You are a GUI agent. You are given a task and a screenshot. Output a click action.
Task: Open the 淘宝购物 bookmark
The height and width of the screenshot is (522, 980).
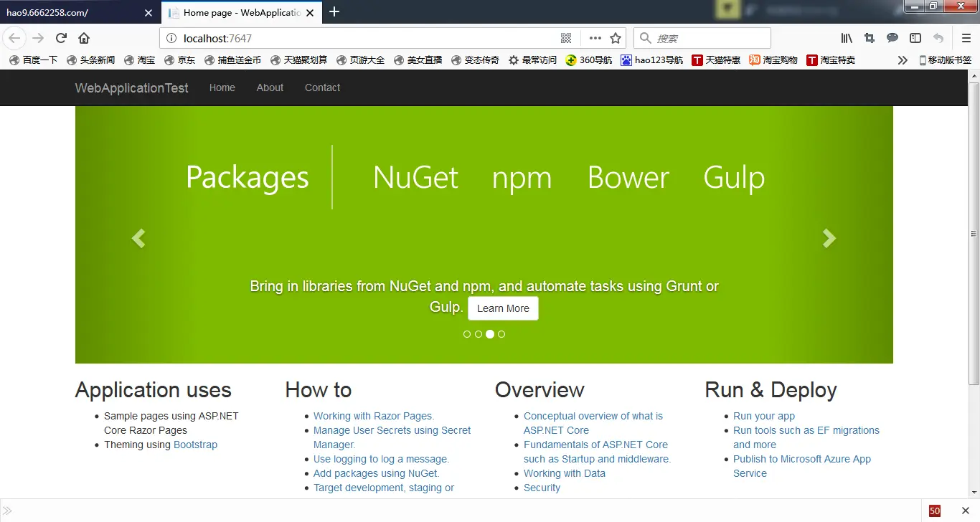click(773, 60)
